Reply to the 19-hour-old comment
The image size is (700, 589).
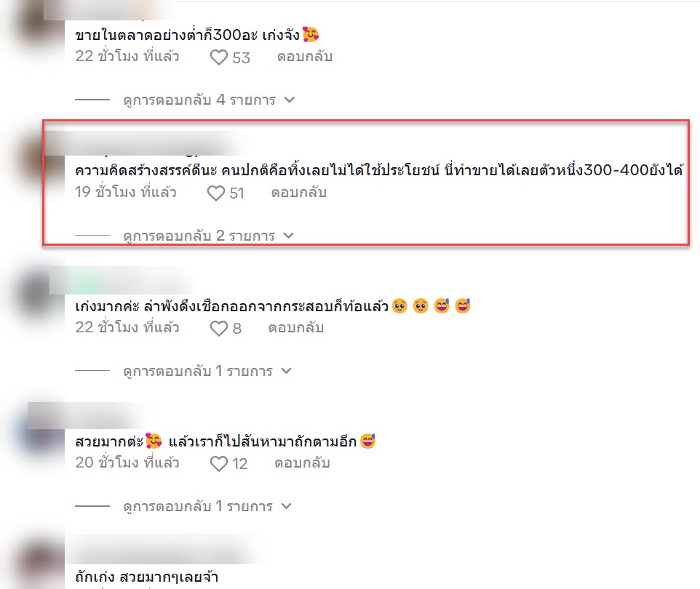coord(299,192)
